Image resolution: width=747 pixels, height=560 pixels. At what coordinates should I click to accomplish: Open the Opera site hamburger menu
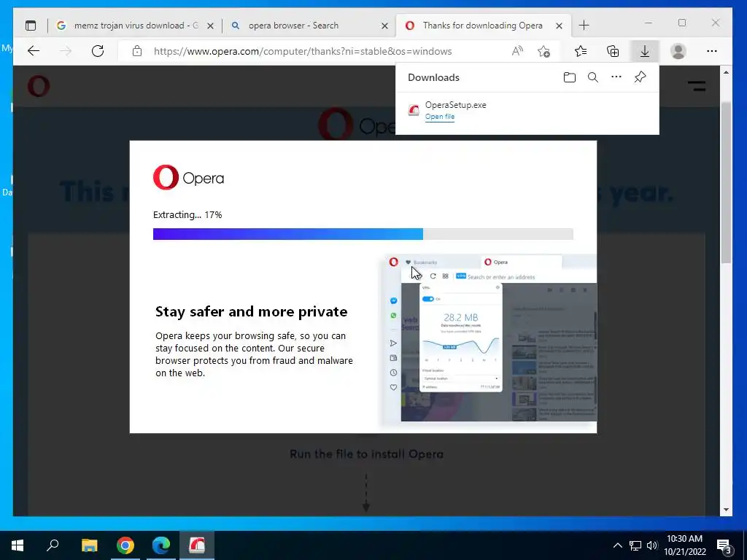tap(697, 86)
